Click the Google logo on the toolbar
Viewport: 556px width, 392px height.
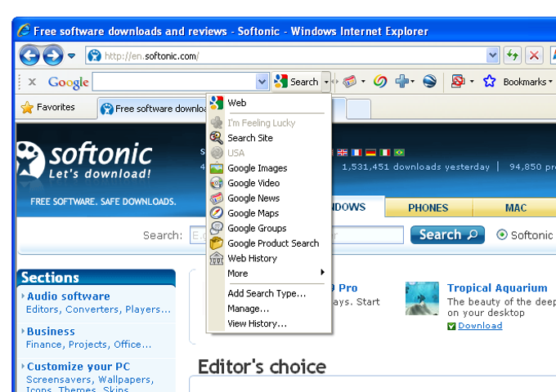click(69, 82)
